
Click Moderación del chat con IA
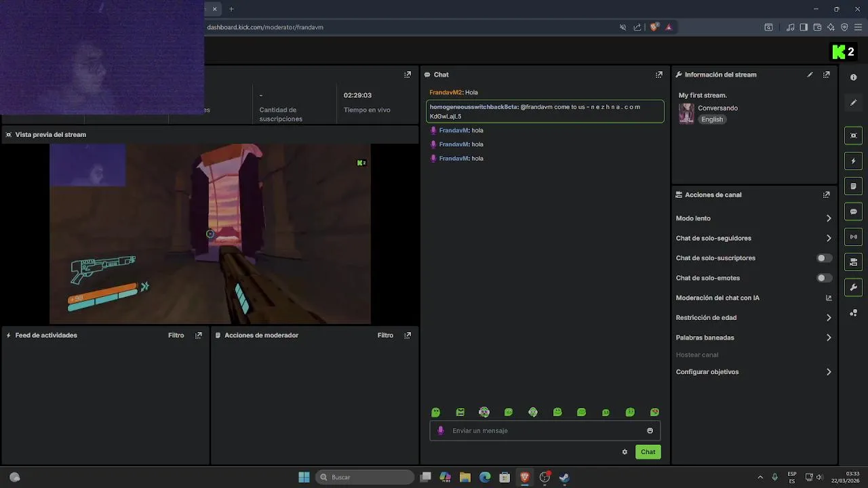coord(717,298)
